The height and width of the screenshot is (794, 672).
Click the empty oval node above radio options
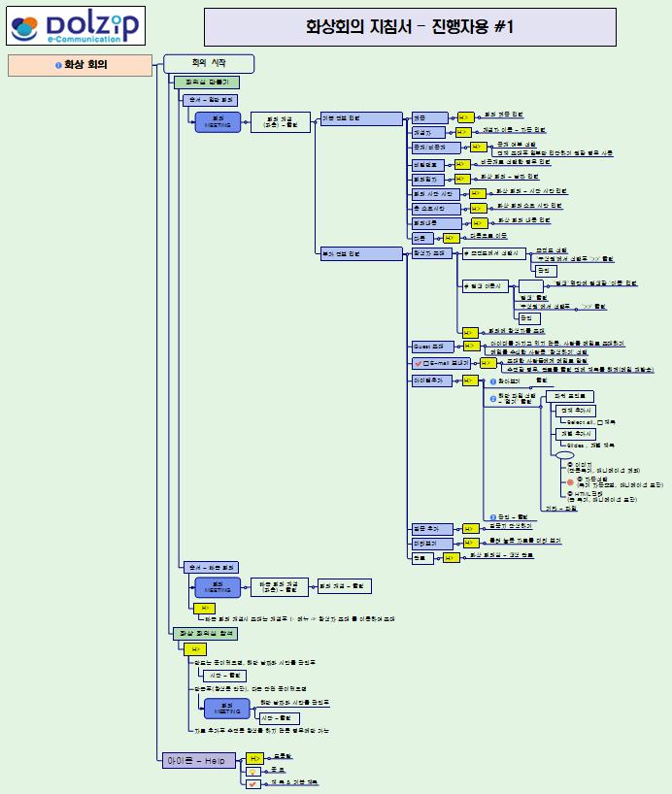[564, 454]
